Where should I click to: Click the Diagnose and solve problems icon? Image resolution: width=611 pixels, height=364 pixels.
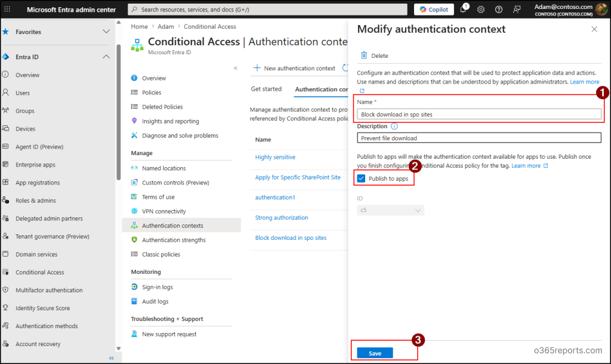pos(134,135)
